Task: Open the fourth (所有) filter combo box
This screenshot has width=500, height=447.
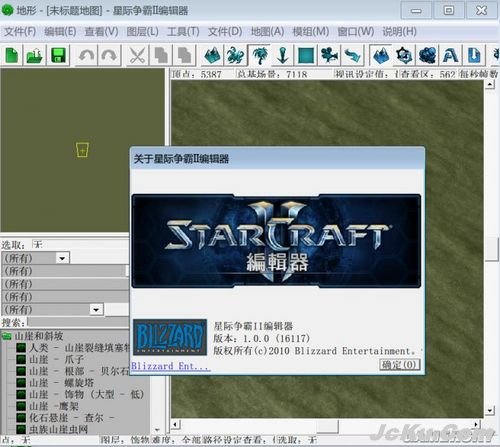Action: point(65,297)
